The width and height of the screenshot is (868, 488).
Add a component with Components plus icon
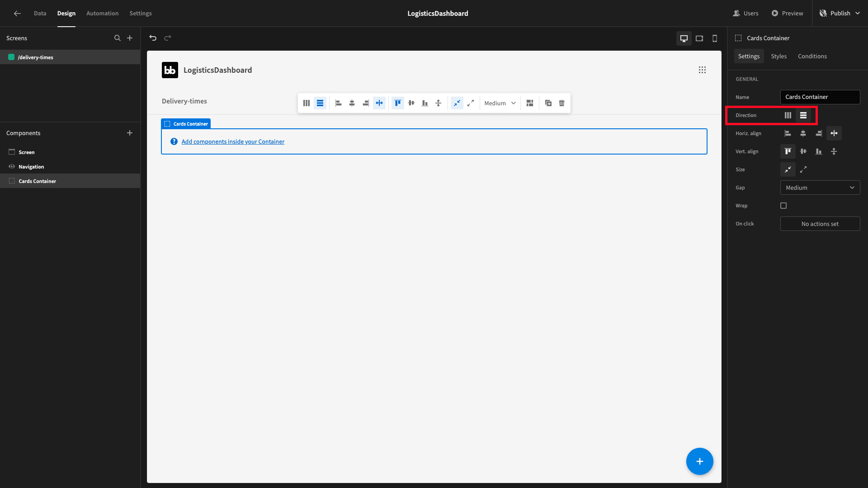tap(130, 133)
